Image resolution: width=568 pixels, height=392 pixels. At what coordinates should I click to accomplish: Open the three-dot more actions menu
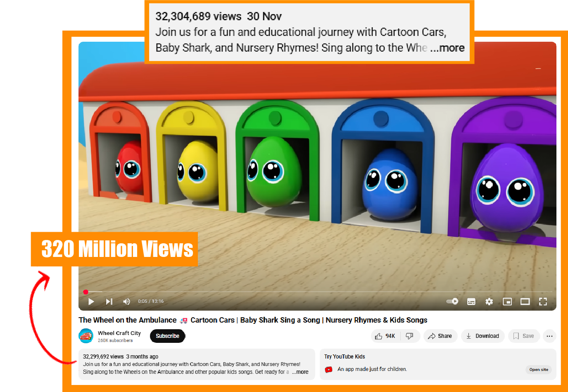(549, 336)
